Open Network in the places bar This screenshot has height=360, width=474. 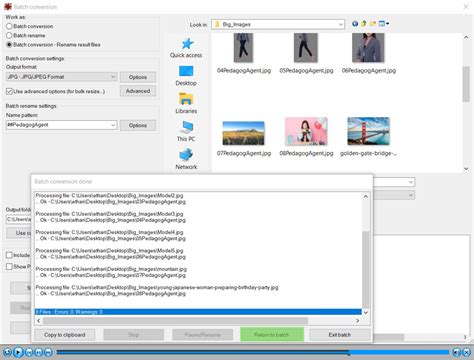point(186,160)
